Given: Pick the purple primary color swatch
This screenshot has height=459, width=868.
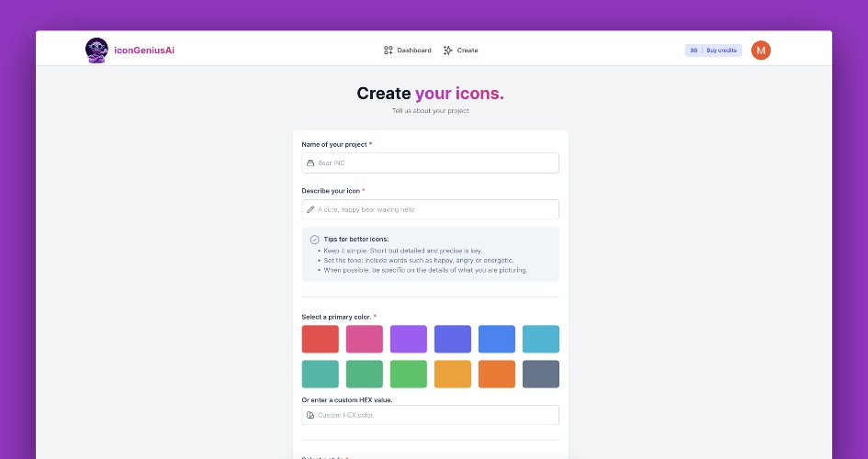Looking at the screenshot, I should point(408,339).
